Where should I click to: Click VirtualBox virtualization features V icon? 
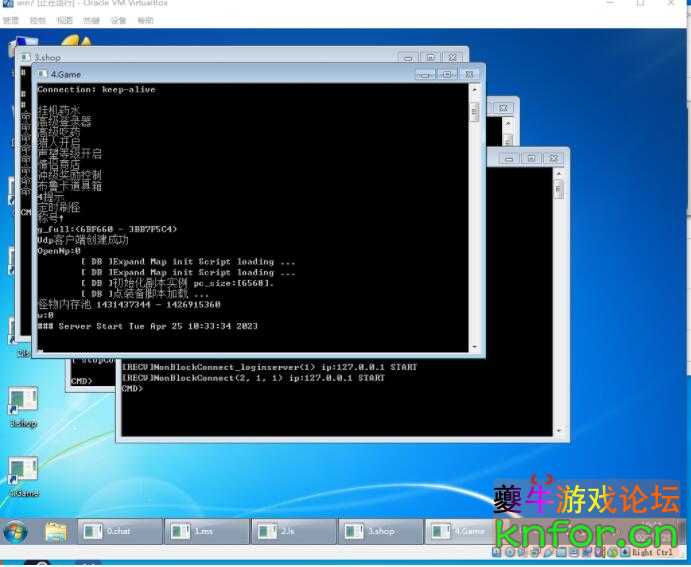coord(598,552)
